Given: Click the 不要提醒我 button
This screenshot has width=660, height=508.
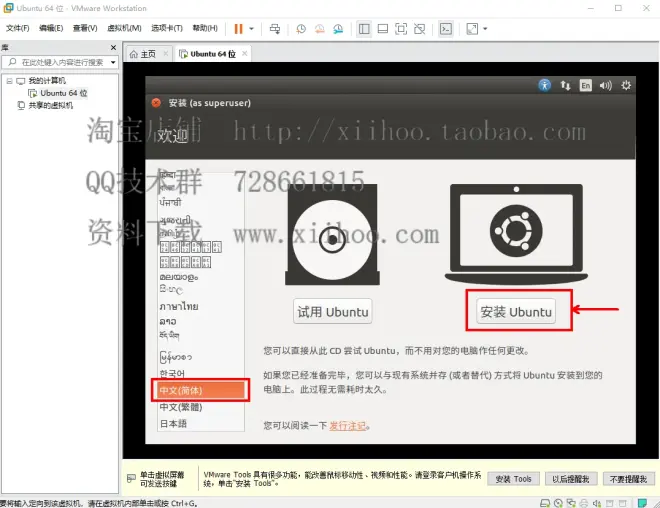Looking at the screenshot, I should (x=628, y=479).
